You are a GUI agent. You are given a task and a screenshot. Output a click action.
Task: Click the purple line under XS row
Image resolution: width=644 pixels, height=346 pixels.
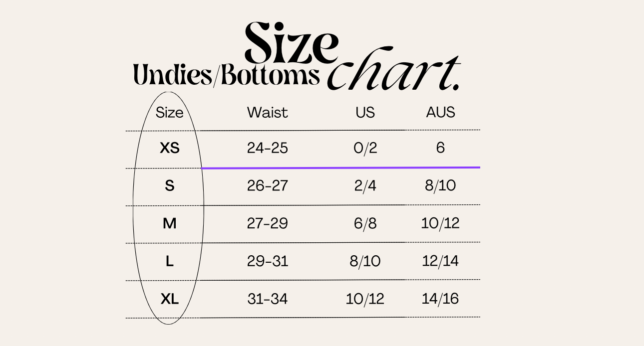(x=340, y=168)
